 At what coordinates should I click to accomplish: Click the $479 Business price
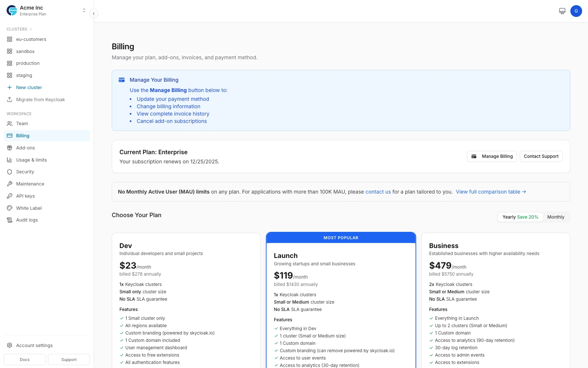(440, 265)
